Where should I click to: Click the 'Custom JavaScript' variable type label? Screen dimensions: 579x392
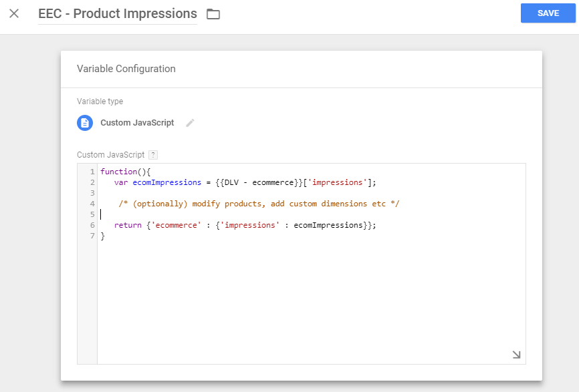click(x=137, y=123)
